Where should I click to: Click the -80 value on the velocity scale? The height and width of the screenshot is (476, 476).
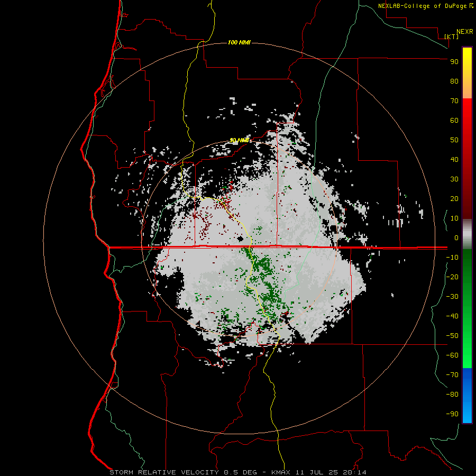click(452, 395)
